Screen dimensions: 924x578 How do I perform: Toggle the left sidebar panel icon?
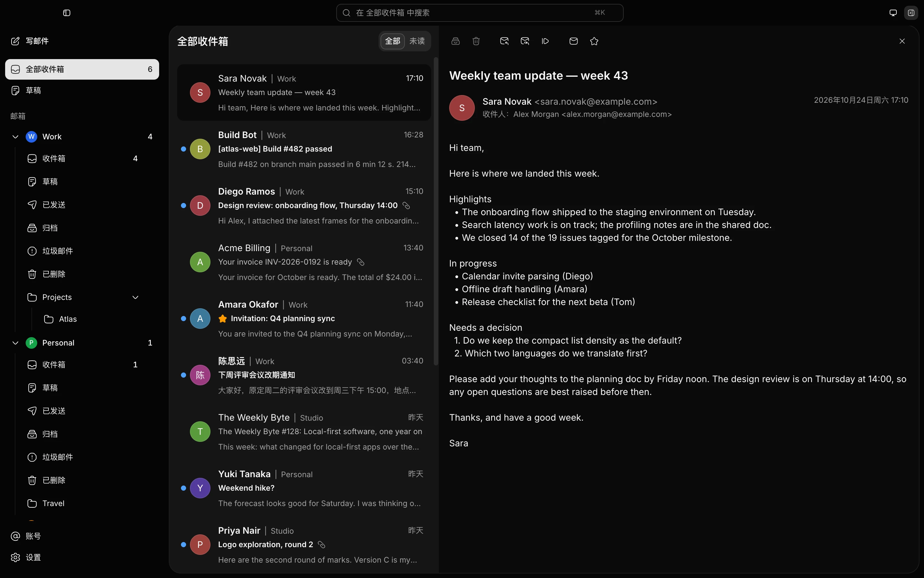tap(66, 13)
